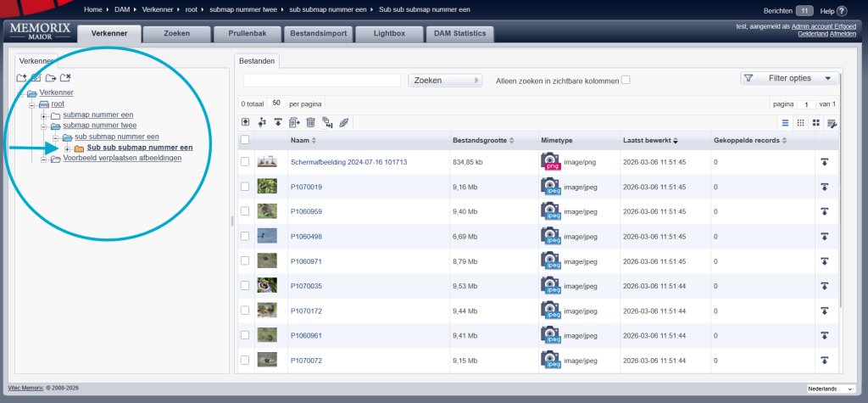Download the P1070019 file using row icon

pyautogui.click(x=825, y=187)
